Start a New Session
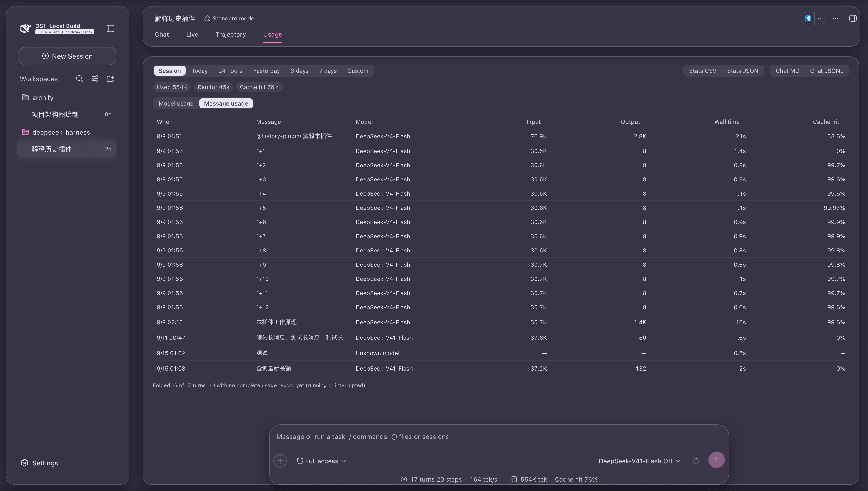 [68, 56]
